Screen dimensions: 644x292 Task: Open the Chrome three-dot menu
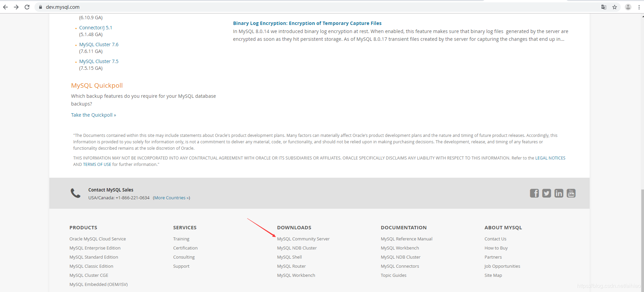(x=639, y=7)
